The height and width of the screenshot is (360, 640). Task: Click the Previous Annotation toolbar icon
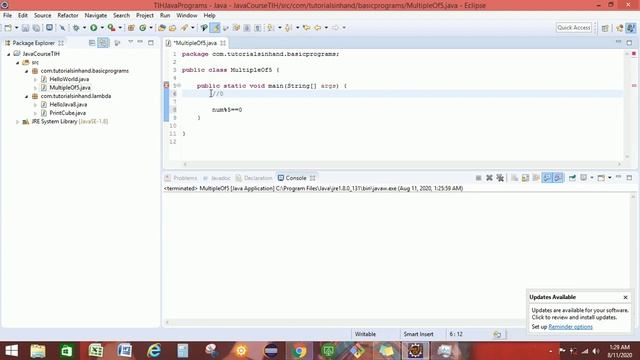[288, 28]
